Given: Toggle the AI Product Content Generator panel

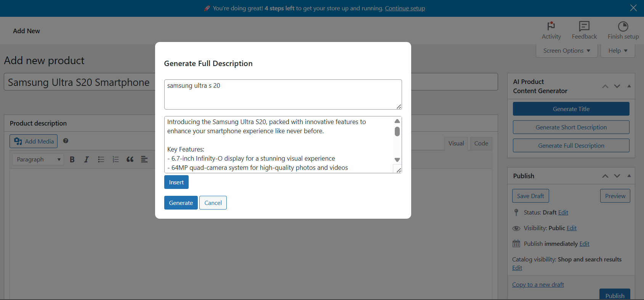Looking at the screenshot, I should (629, 86).
